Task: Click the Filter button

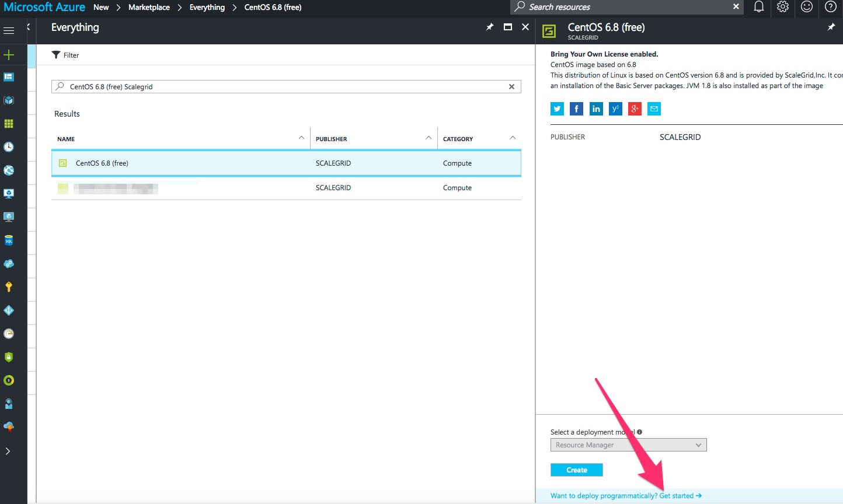Action: [65, 55]
